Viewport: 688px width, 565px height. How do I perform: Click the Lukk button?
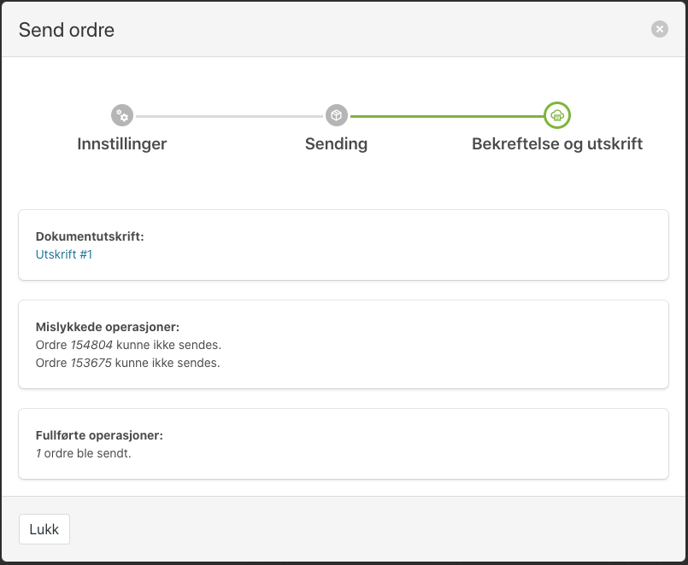pyautogui.click(x=44, y=529)
